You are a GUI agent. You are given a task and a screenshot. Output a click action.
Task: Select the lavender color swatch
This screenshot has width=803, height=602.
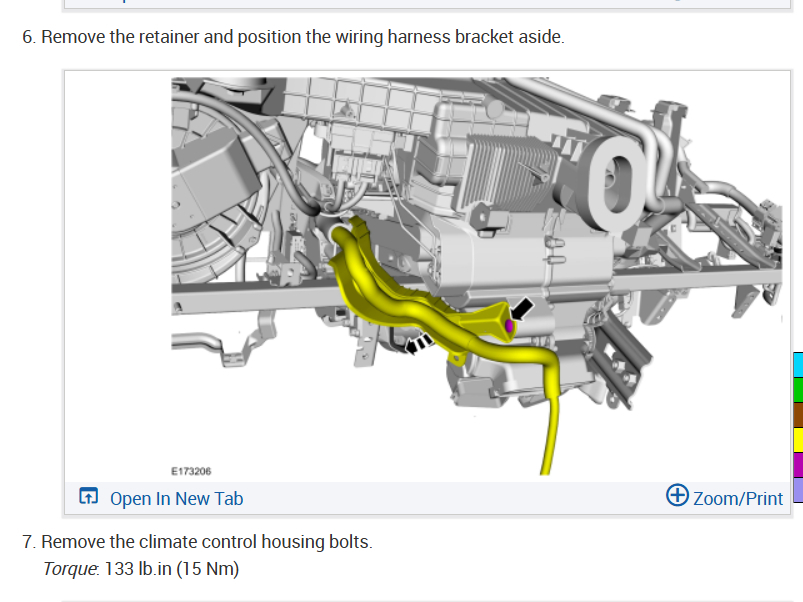click(798, 490)
